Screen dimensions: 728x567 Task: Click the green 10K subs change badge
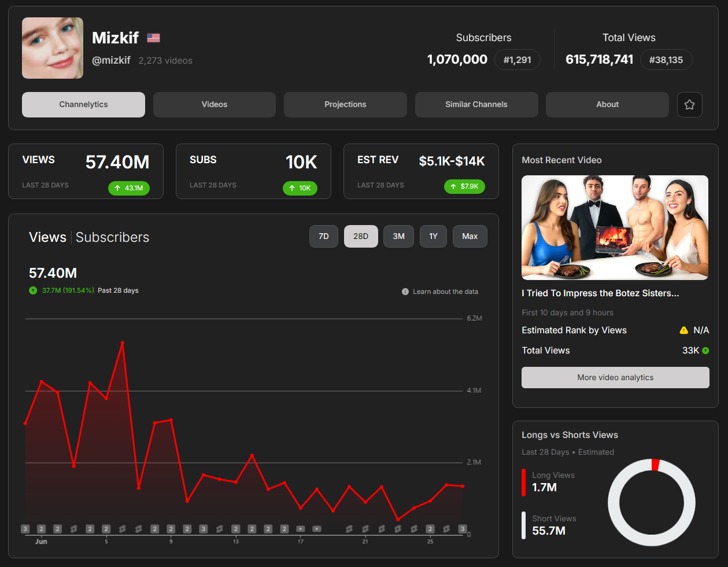click(300, 188)
